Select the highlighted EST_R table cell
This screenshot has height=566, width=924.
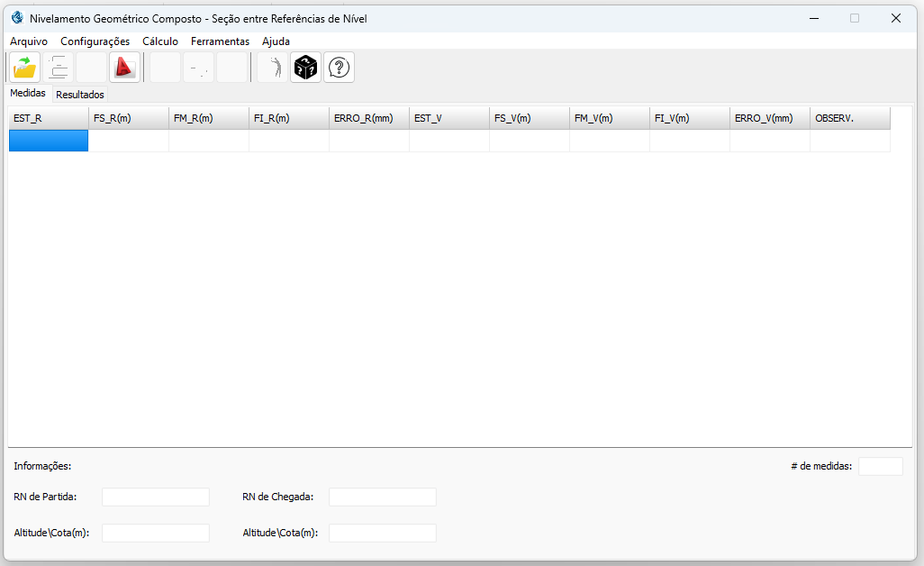pyautogui.click(x=48, y=141)
